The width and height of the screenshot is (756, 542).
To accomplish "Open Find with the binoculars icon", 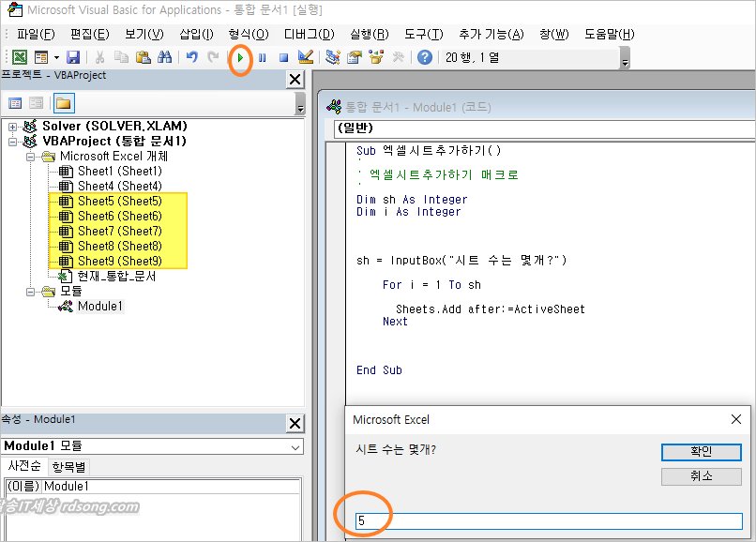I will click(x=164, y=58).
